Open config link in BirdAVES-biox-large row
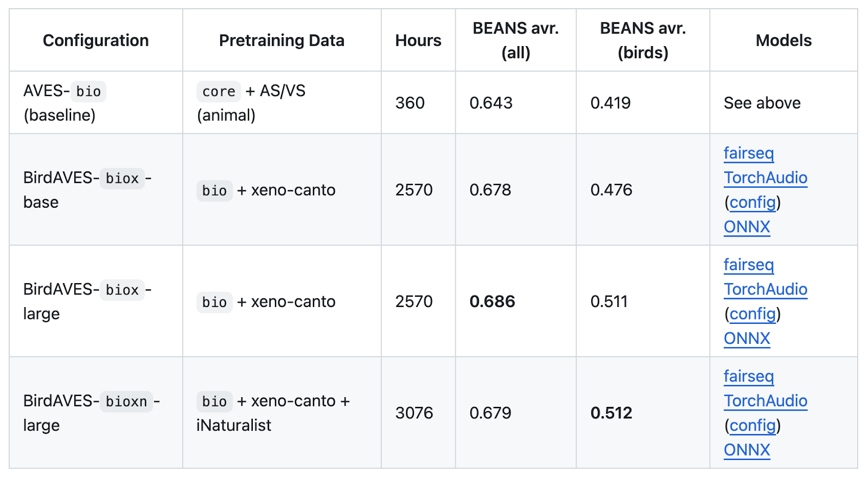The image size is (868, 479). pyautogui.click(x=752, y=314)
